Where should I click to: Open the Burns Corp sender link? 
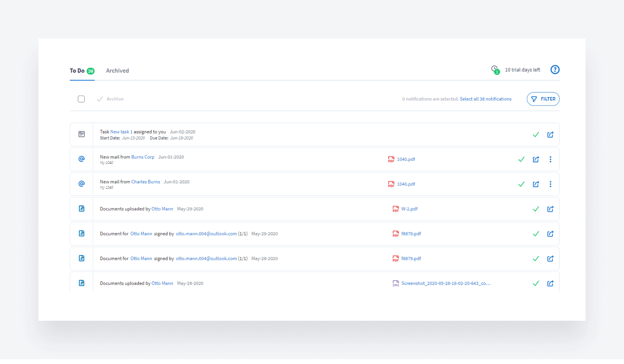[143, 157]
